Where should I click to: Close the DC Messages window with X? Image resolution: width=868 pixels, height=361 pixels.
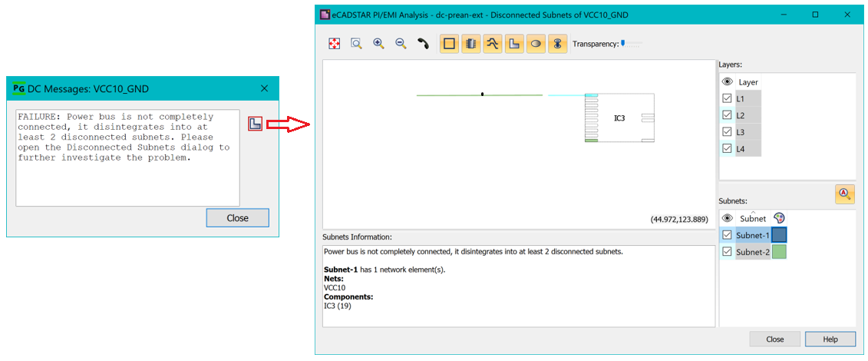(264, 88)
